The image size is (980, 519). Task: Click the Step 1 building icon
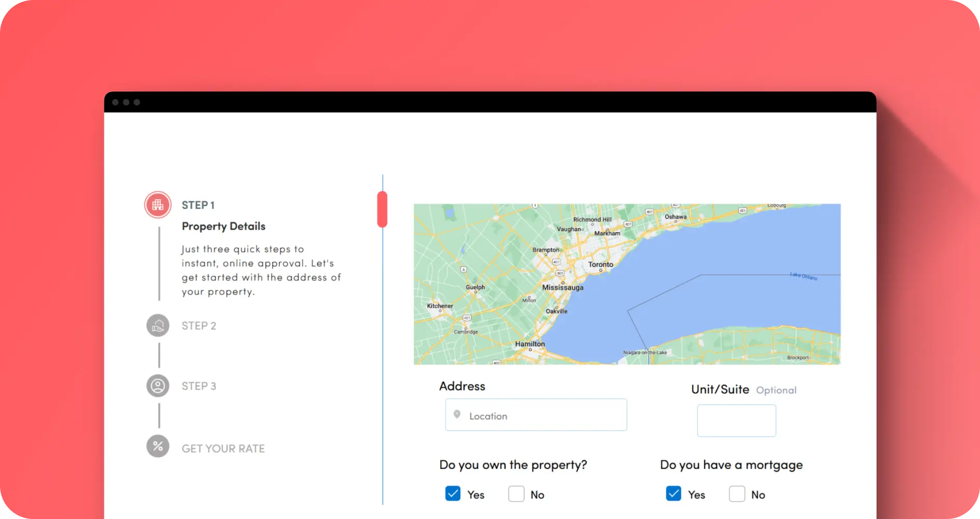158,205
